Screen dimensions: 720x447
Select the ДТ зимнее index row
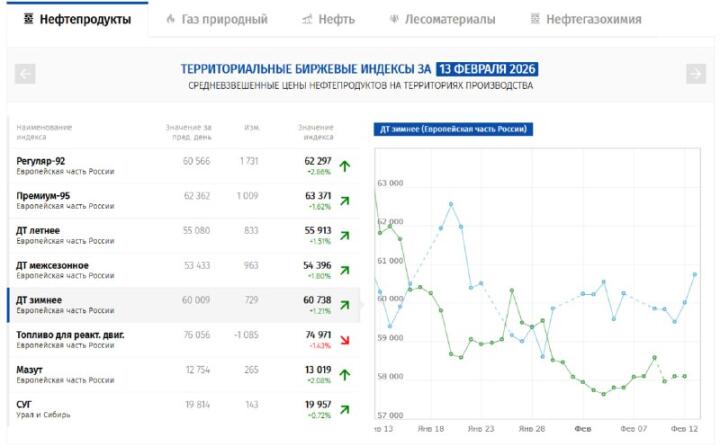pyautogui.click(x=40, y=300)
